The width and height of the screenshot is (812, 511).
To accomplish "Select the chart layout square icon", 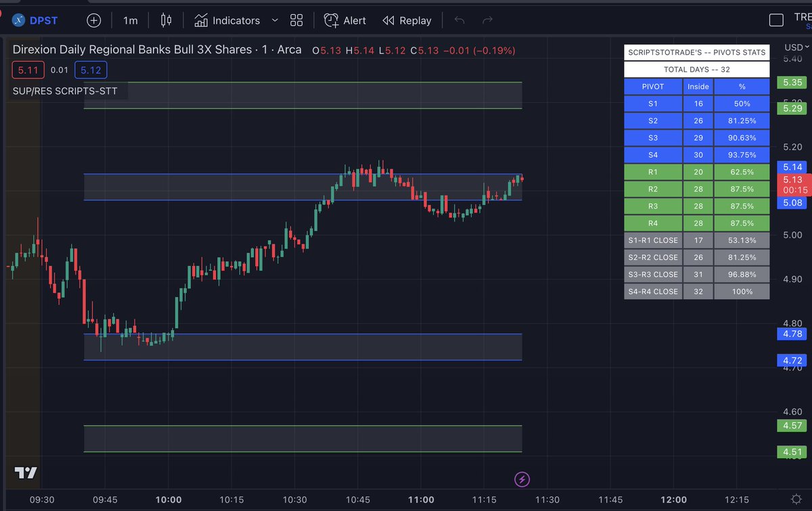I will pos(776,20).
